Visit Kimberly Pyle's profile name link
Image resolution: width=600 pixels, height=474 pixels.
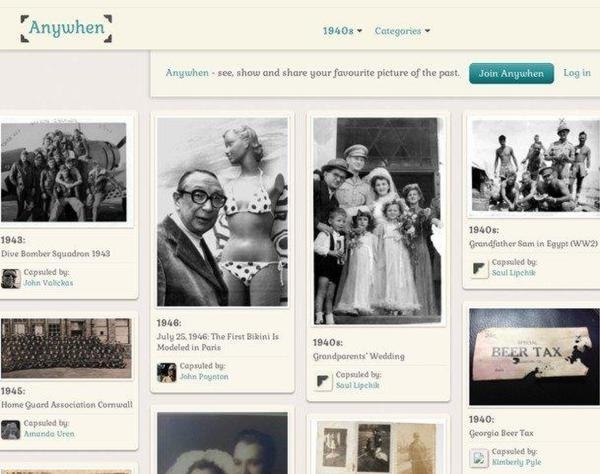point(516,462)
